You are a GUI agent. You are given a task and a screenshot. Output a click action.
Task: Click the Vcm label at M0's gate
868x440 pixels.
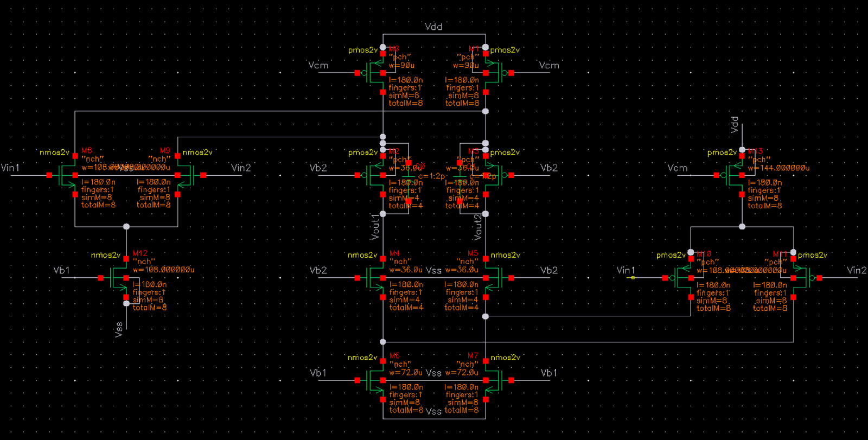pos(318,65)
